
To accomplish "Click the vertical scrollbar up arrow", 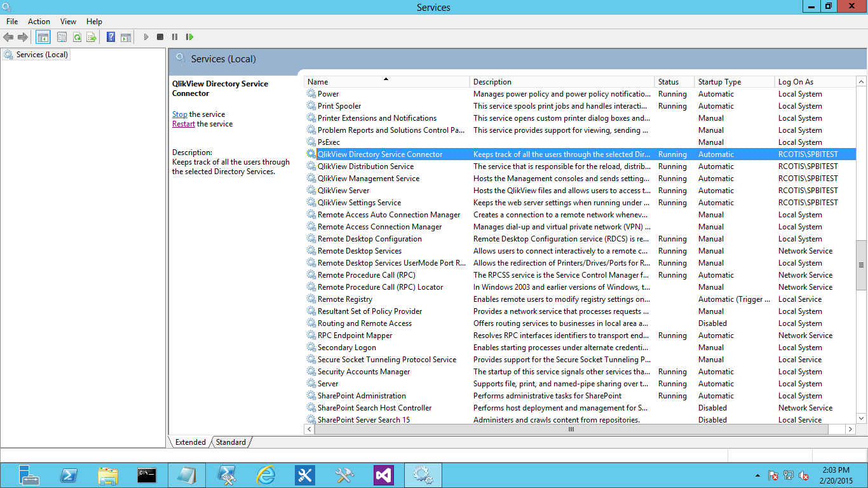I will click(x=862, y=82).
